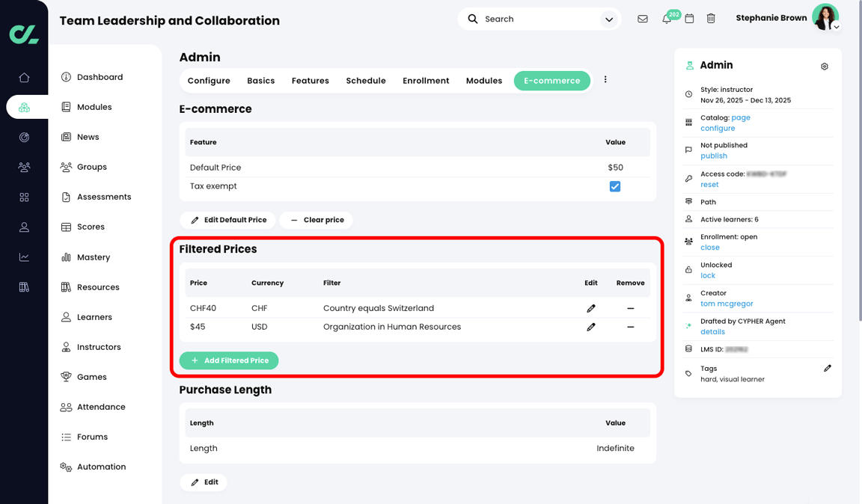Screen dimensions: 862x504
Task: Expand the Stephanie Brown profile chevron
Action: coord(836,27)
